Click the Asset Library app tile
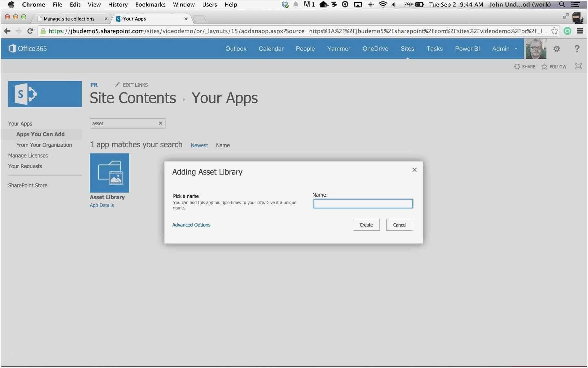Viewport: 588px width, 368px height. coord(109,173)
